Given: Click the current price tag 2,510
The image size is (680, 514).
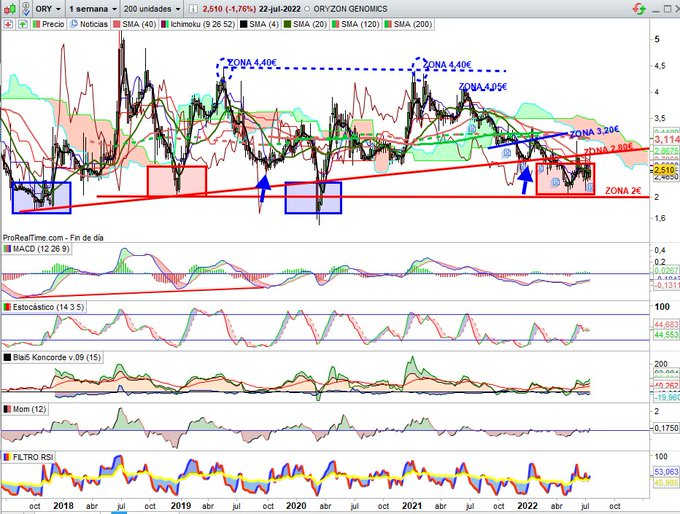Looking at the screenshot, I should pos(664,170).
